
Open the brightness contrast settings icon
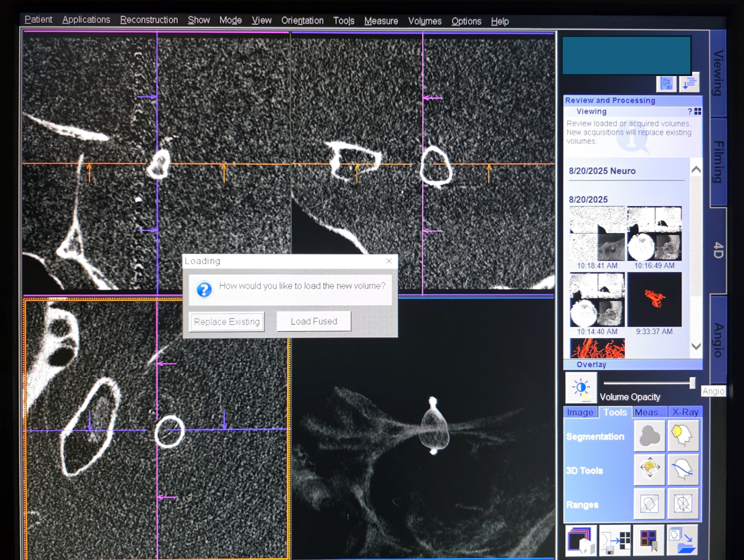point(581,388)
